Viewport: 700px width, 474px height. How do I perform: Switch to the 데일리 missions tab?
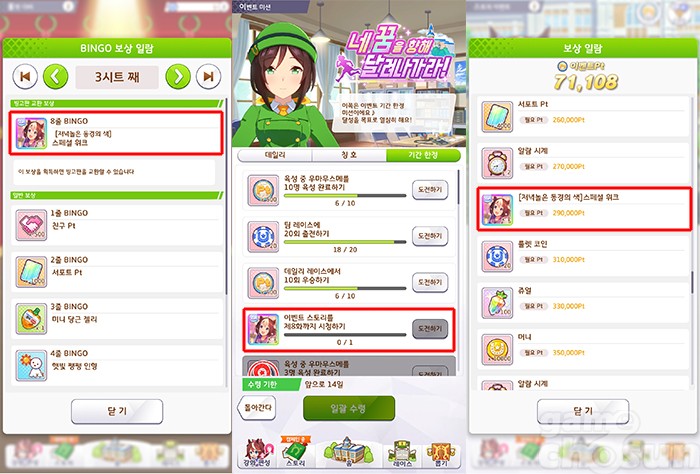pyautogui.click(x=275, y=155)
